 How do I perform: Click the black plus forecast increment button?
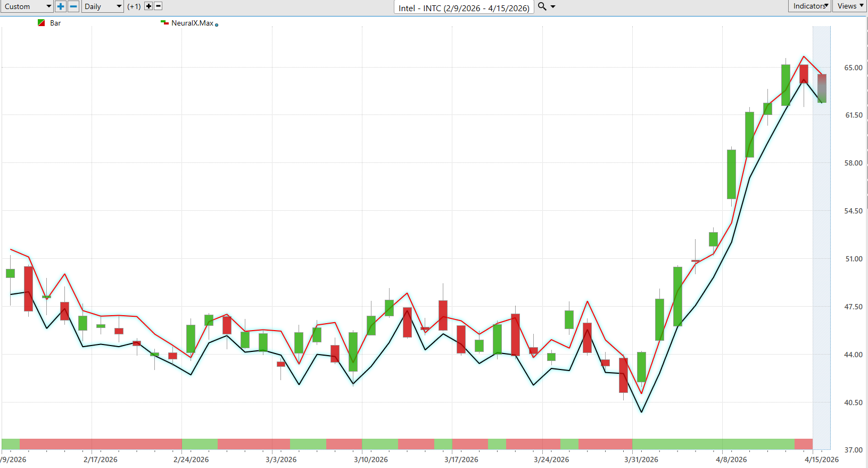click(148, 6)
